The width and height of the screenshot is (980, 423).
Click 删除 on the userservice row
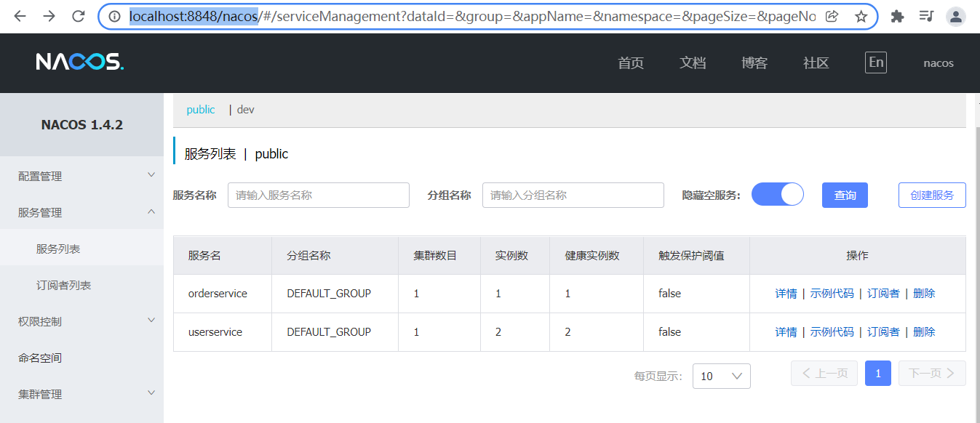point(923,331)
